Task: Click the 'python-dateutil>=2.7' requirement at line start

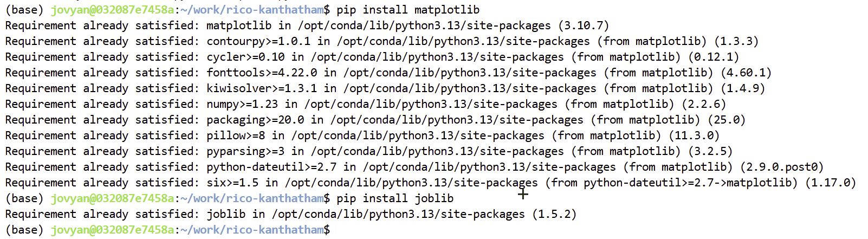Action: (x=268, y=167)
